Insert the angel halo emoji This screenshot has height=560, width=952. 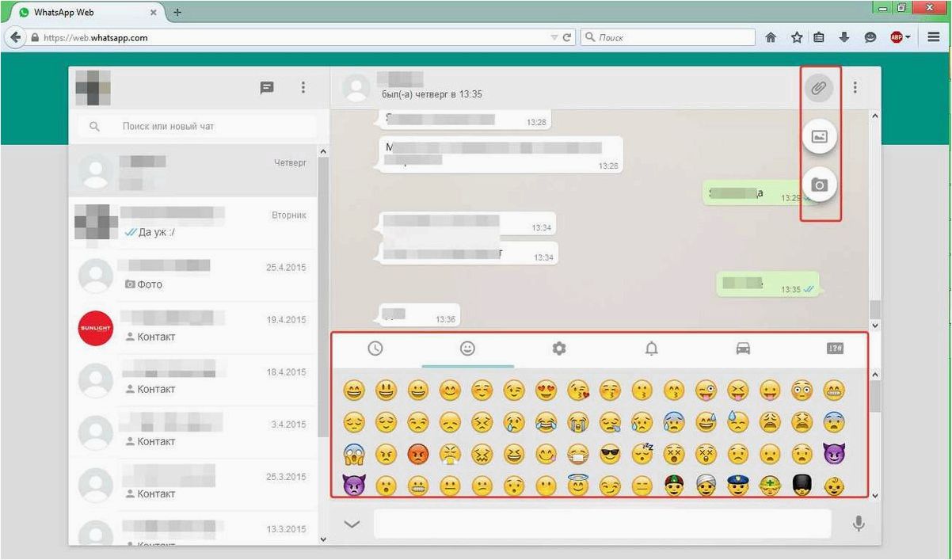pyautogui.click(x=578, y=485)
